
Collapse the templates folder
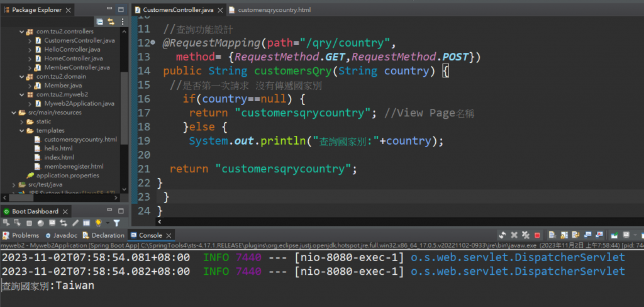click(x=22, y=131)
